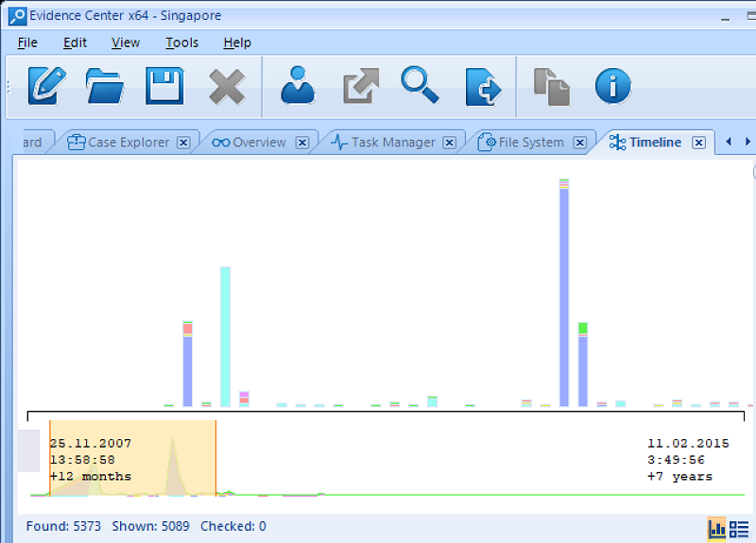The image size is (756, 543).
Task: Click the Evidence Center app icon in the title bar
Action: coord(17,16)
